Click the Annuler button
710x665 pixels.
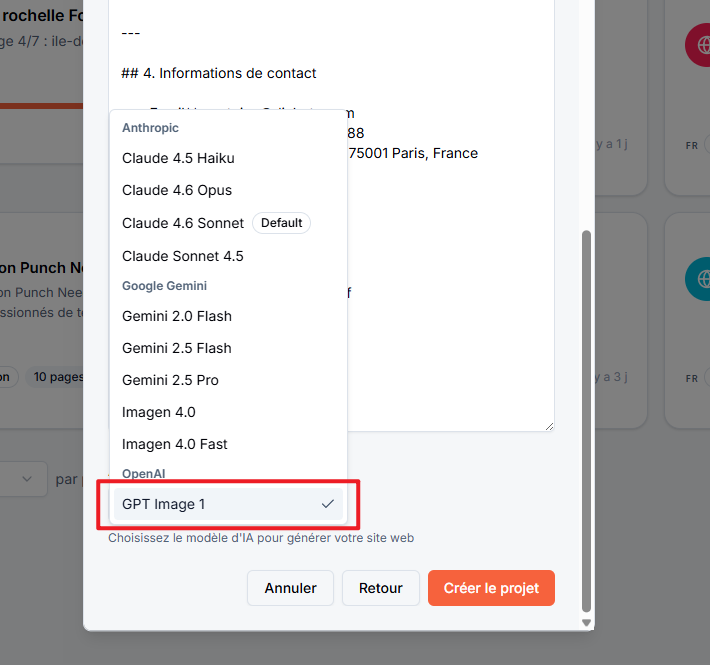(290, 588)
